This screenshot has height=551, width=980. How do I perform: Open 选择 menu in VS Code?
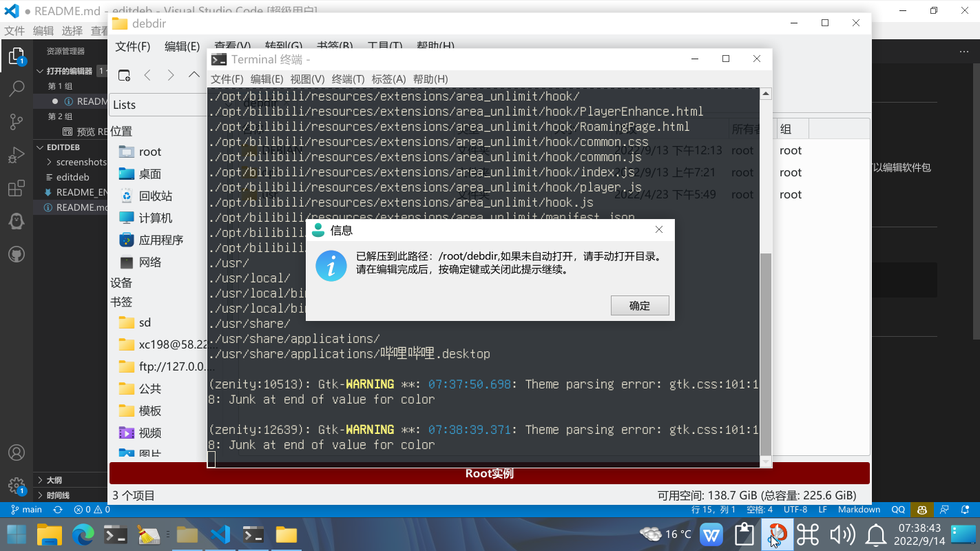[x=72, y=30]
